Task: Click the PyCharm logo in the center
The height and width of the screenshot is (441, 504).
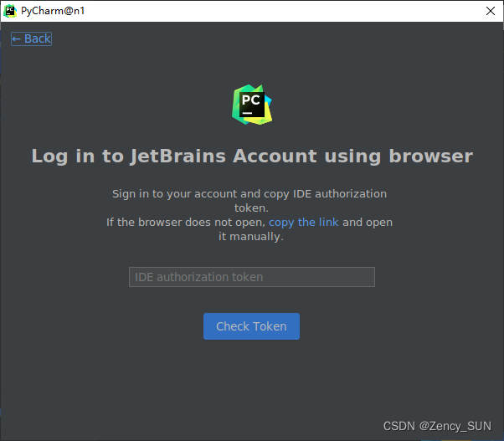Action: pos(252,105)
